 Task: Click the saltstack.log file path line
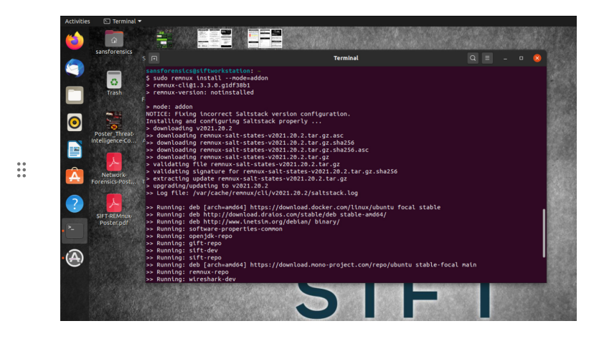pyautogui.click(x=252, y=193)
